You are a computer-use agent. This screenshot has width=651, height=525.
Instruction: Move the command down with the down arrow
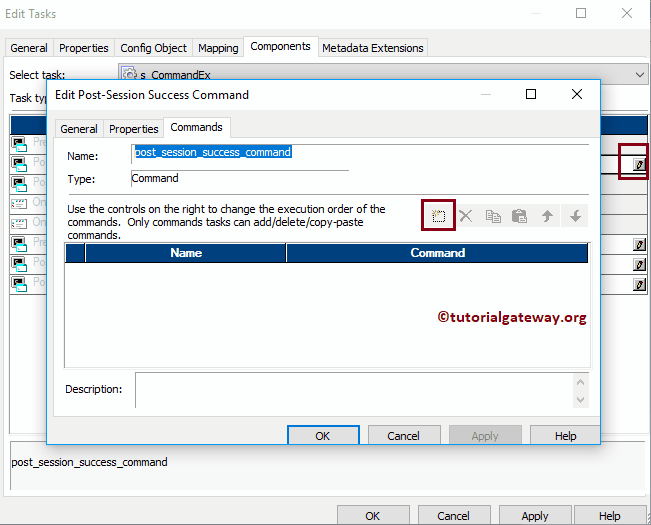pos(575,215)
